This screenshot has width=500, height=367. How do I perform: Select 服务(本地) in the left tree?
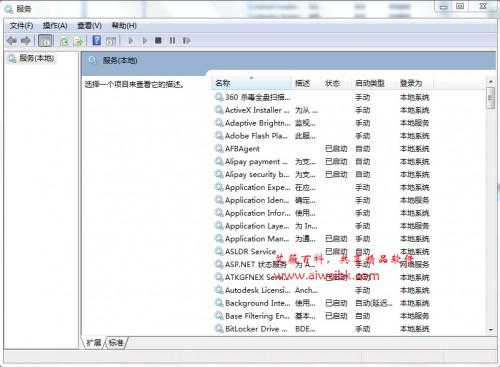(36, 58)
